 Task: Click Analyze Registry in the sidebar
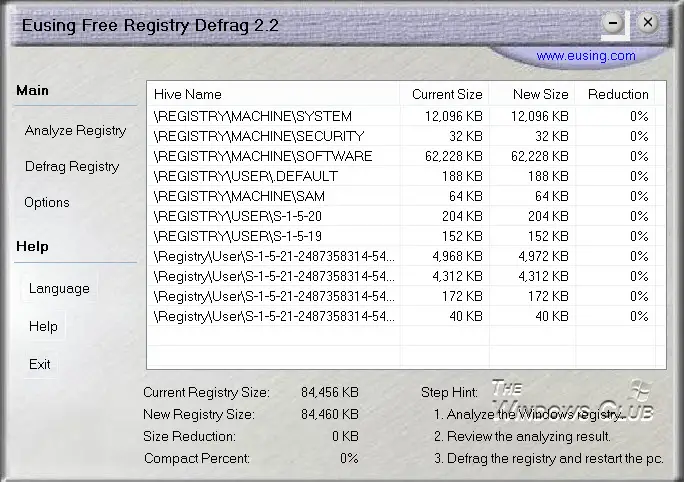[x=75, y=130]
